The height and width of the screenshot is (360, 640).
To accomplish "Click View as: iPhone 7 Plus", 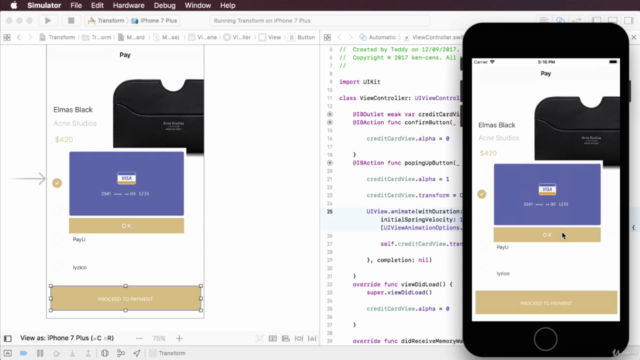I will click(67, 338).
